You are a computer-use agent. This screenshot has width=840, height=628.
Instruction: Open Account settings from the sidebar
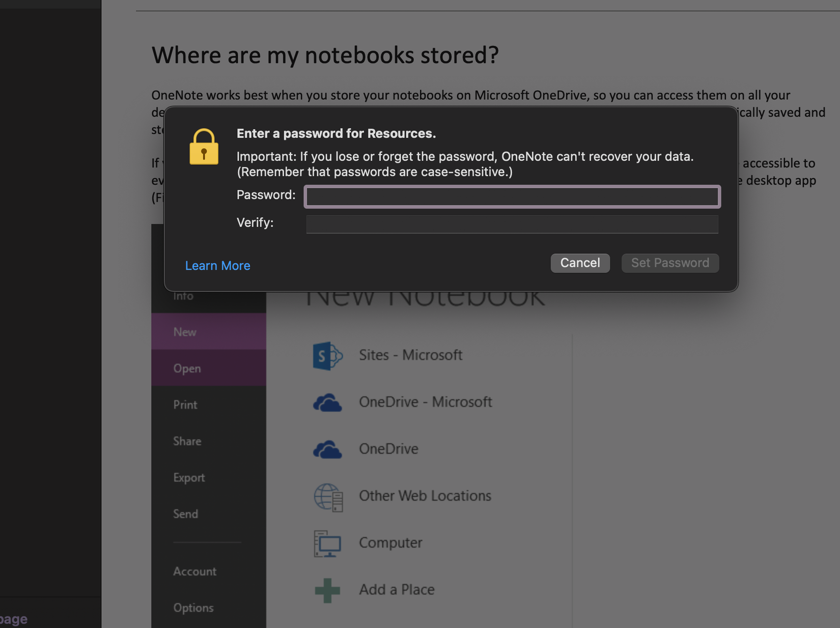(x=194, y=571)
